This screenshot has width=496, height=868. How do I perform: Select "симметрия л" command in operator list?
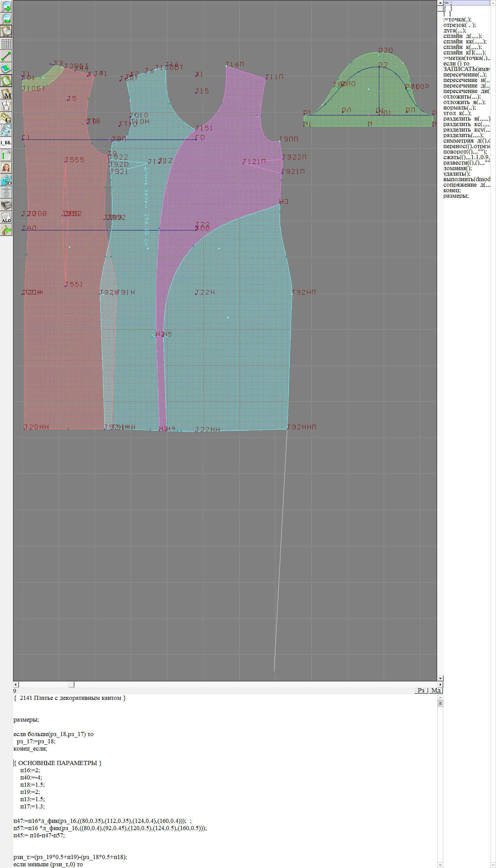click(x=466, y=141)
